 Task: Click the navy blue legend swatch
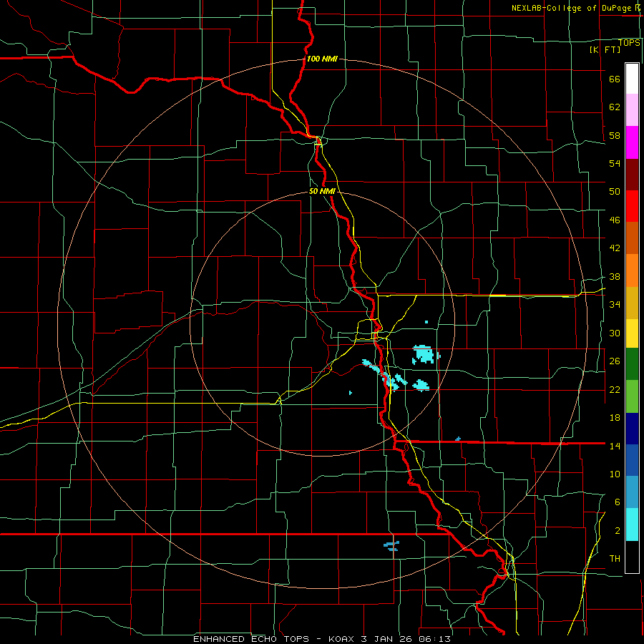point(632,429)
